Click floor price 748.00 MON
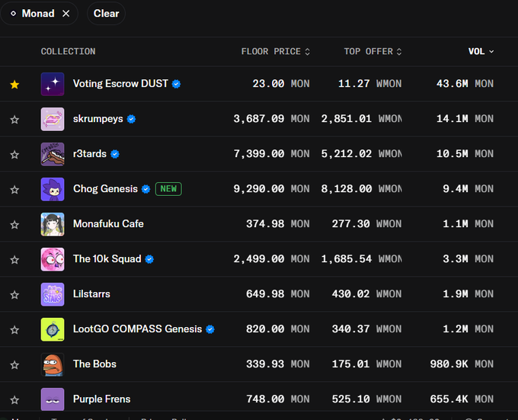This screenshot has width=518, height=420. pyautogui.click(x=278, y=399)
